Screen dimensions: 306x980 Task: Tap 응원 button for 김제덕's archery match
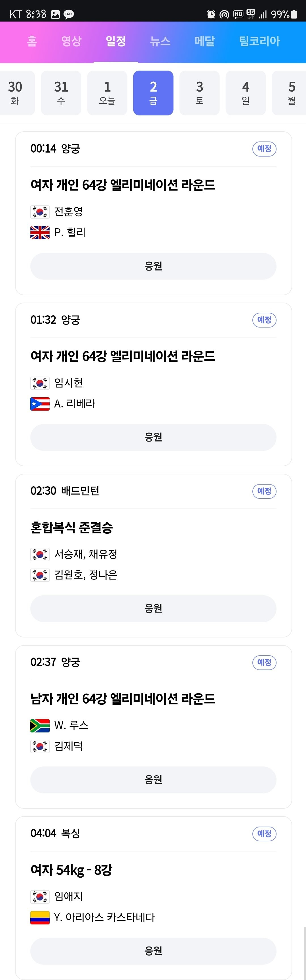click(x=153, y=780)
